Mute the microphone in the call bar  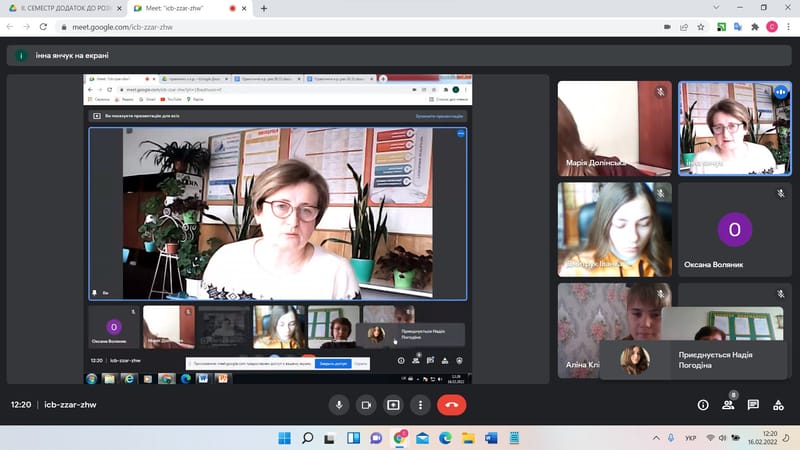point(339,405)
